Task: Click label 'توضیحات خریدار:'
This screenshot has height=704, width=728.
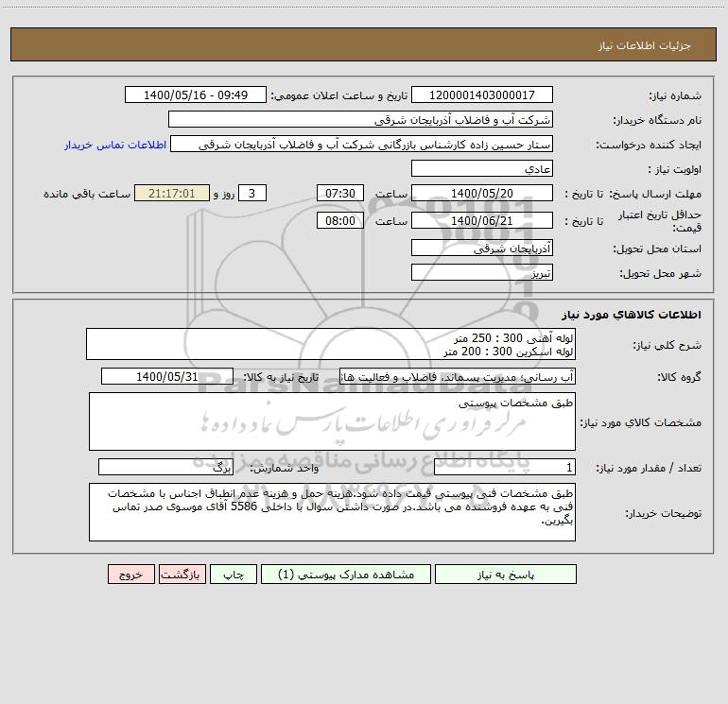Action: tap(664, 513)
